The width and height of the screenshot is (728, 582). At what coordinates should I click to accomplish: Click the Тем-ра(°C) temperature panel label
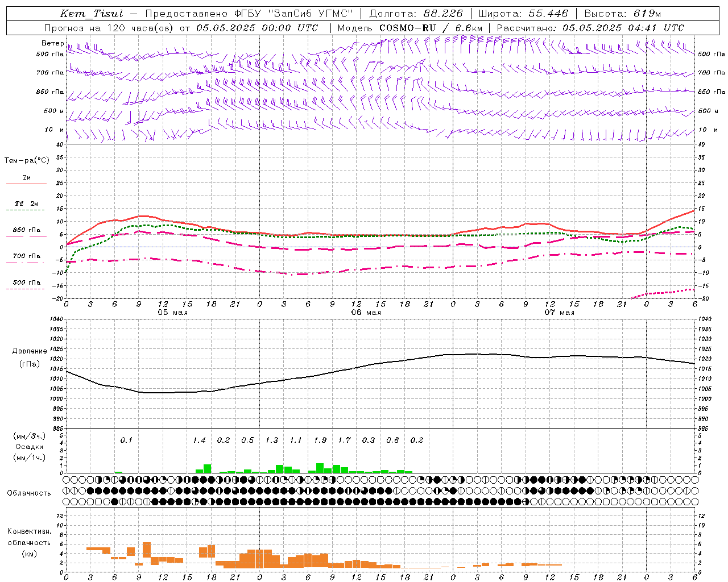27,161
